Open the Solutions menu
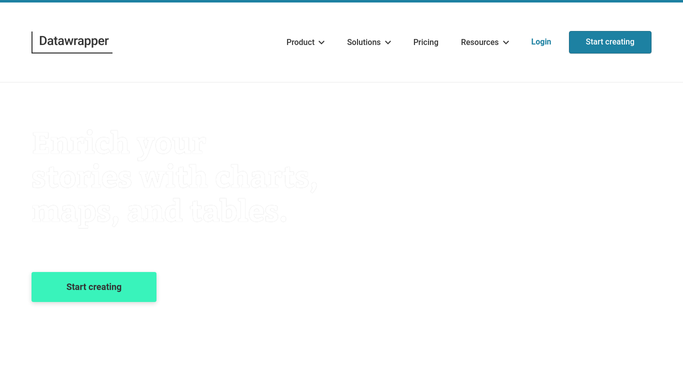The width and height of the screenshot is (683, 384). coord(369,42)
